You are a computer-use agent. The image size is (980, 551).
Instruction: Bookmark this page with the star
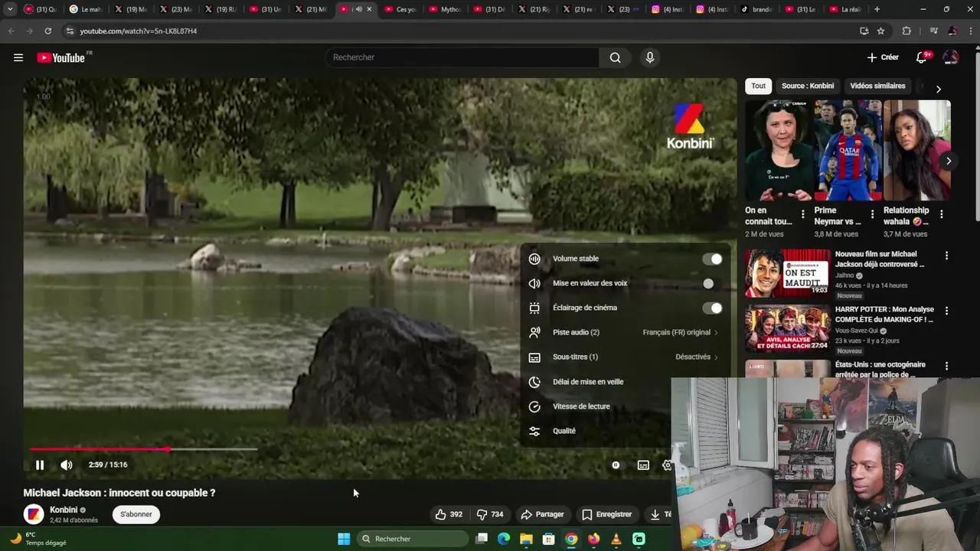(x=880, y=31)
